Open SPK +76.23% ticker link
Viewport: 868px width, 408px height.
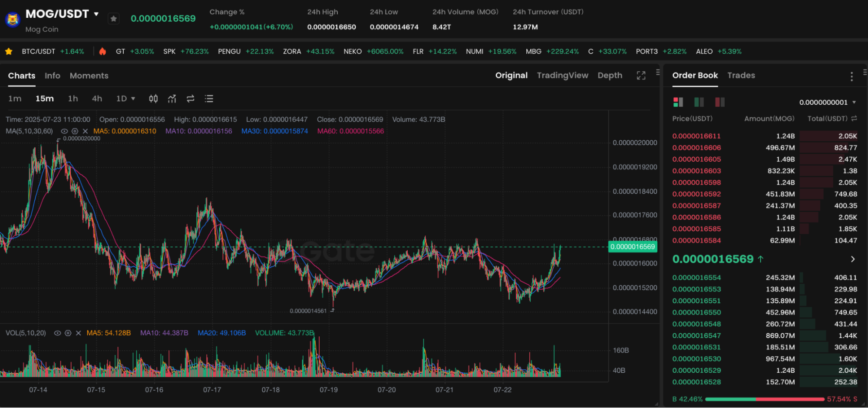coord(186,51)
